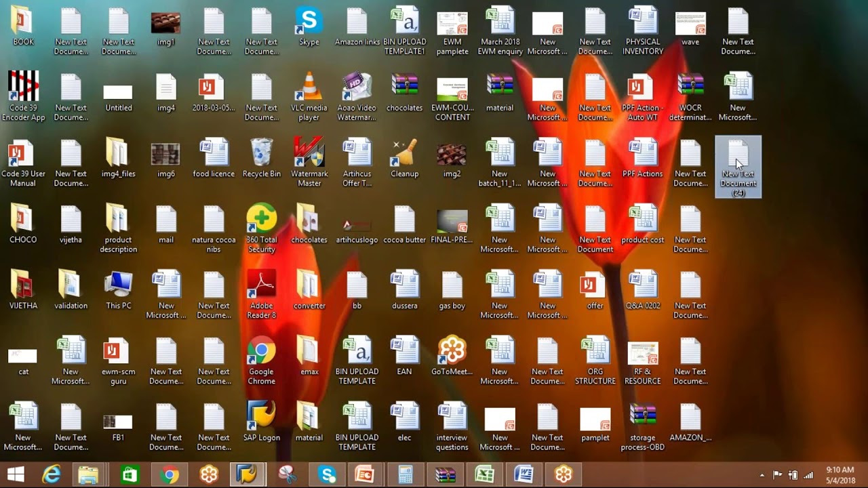Launch Internet Explorer from the taskbar
Image resolution: width=868 pixels, height=488 pixels.
[52, 474]
